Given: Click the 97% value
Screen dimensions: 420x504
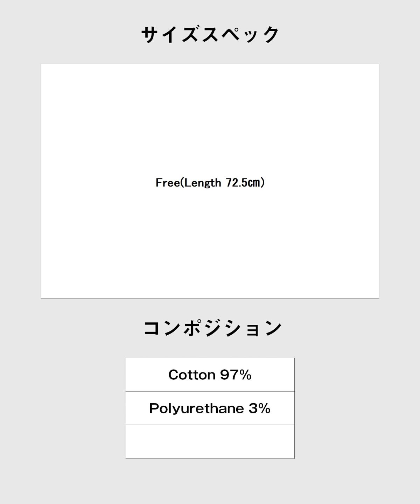Looking at the screenshot, I should [x=236, y=375].
